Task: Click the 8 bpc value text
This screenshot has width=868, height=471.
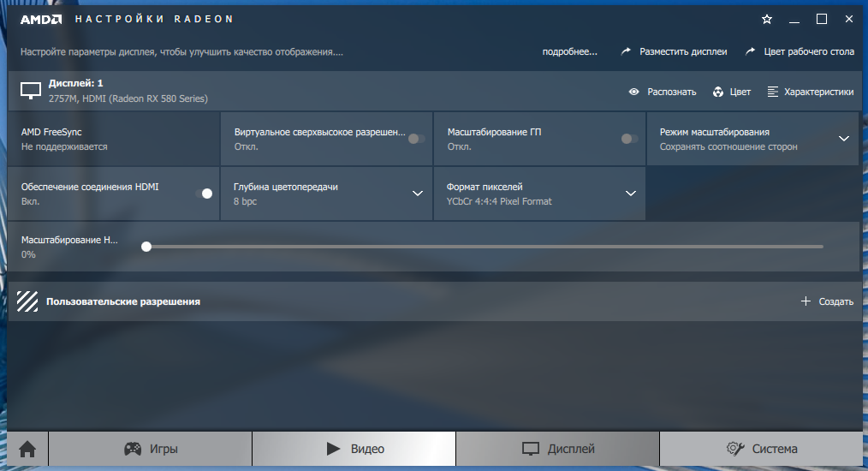Action: [x=245, y=201]
